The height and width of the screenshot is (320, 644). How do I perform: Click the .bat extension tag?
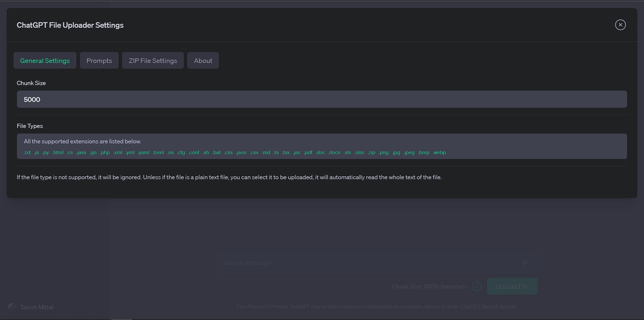[216, 152]
